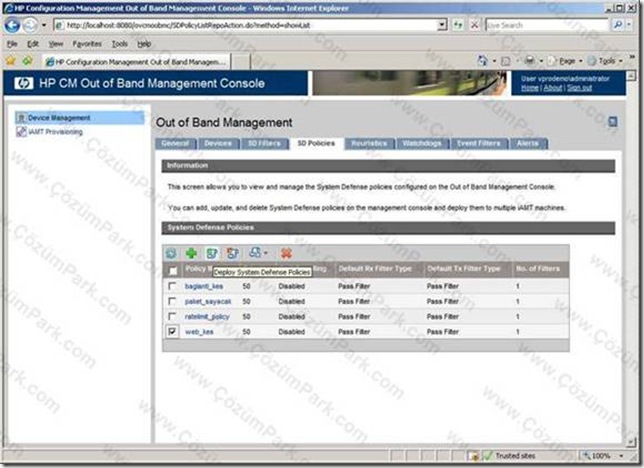644x468 pixels.
Task: Click the Refresh icon in policies toolbar
Action: [171, 253]
